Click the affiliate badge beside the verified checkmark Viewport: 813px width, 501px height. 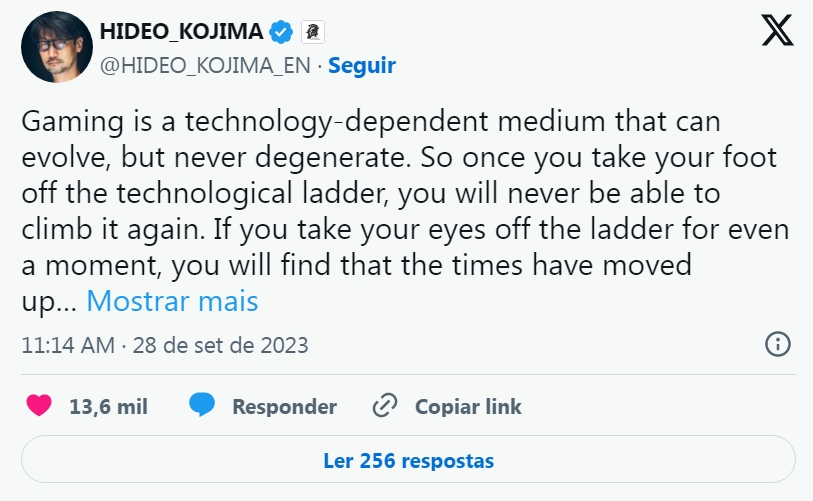313,32
